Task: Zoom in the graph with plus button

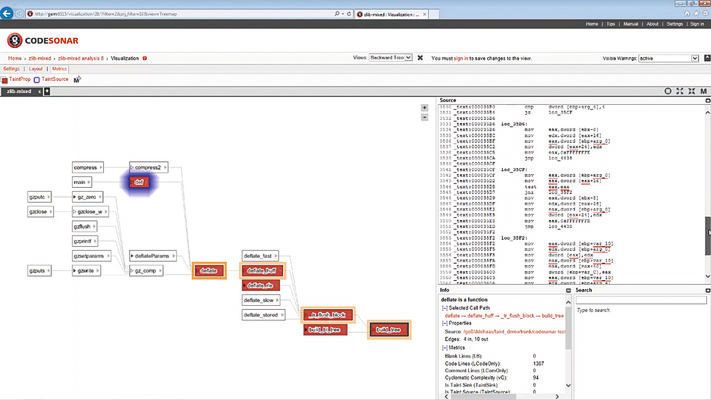Action: tap(424, 107)
